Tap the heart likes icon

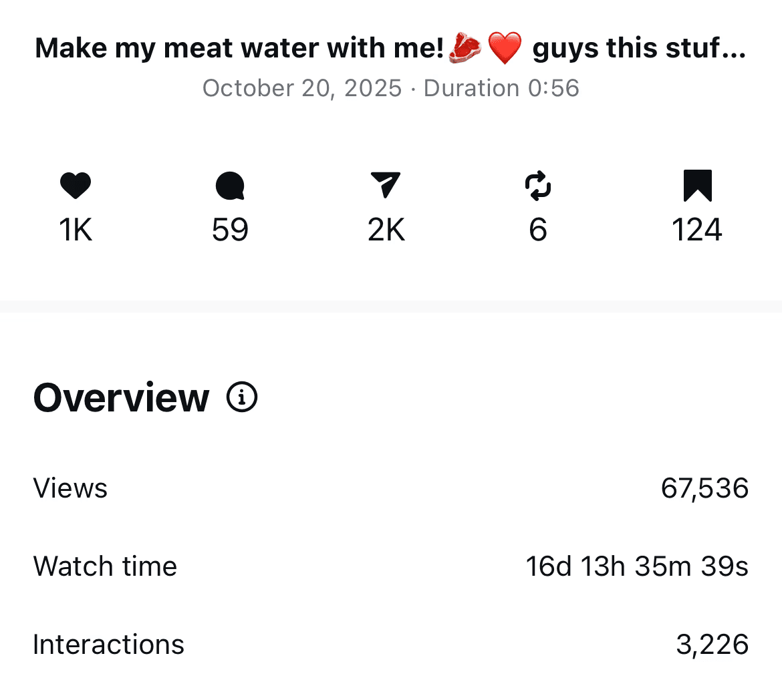[x=76, y=186]
